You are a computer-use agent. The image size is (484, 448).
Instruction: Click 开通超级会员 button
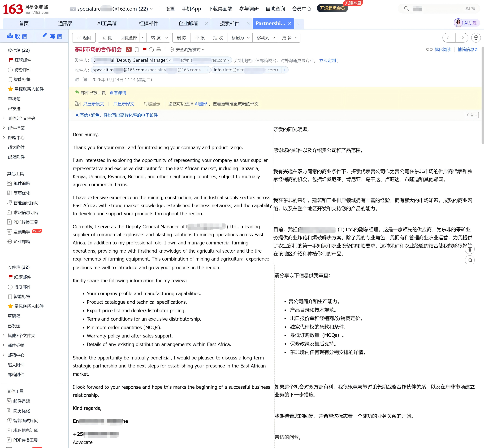point(332,8)
